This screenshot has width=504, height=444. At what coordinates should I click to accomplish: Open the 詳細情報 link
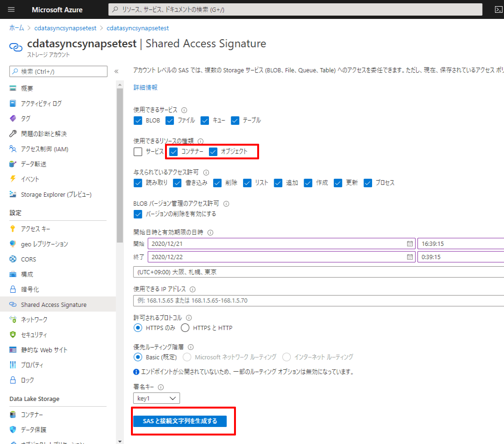click(145, 87)
